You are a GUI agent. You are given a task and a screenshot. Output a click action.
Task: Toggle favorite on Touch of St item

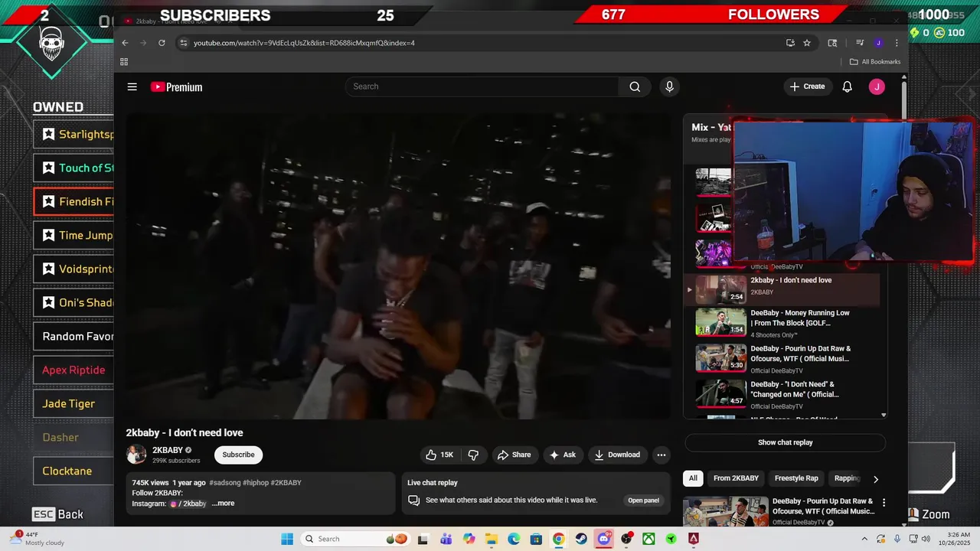click(x=48, y=168)
